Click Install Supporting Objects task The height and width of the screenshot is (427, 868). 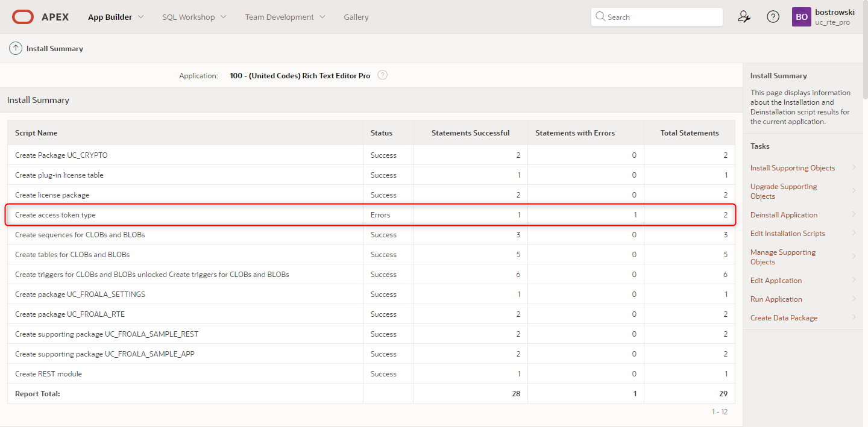coord(793,168)
